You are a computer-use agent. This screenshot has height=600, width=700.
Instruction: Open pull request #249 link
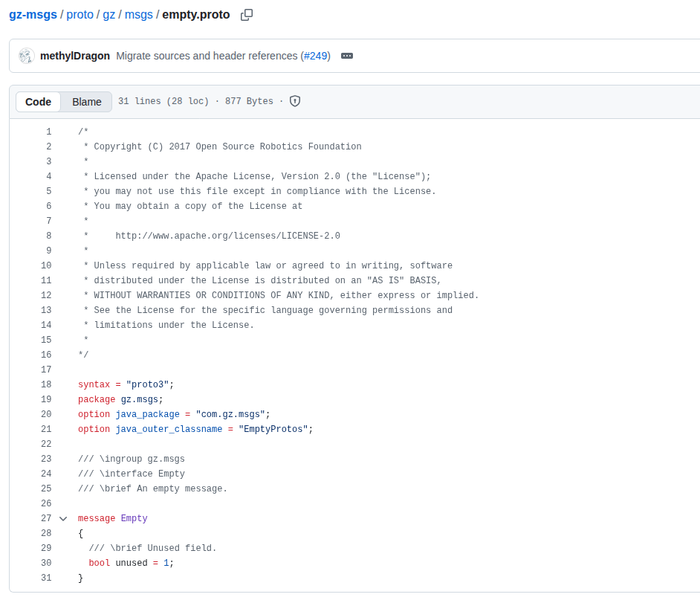point(316,56)
